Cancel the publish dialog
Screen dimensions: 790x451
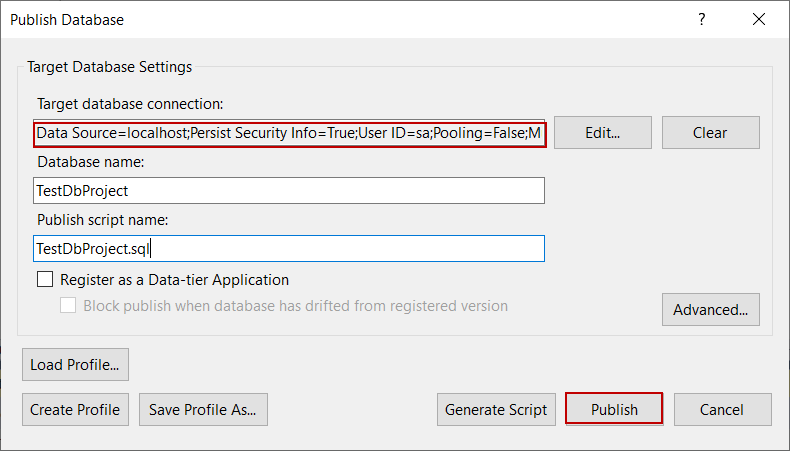tap(722, 409)
